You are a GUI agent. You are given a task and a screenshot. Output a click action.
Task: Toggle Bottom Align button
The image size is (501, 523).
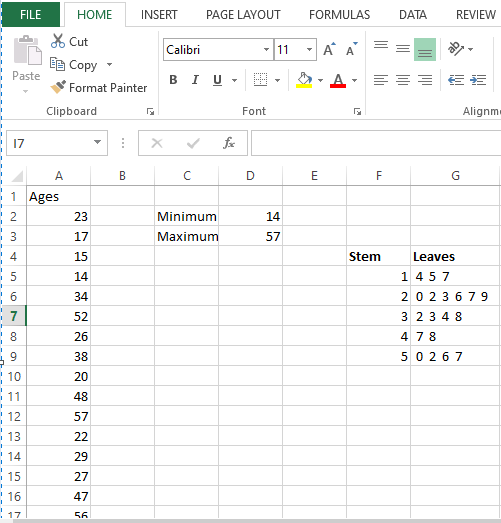(x=425, y=49)
